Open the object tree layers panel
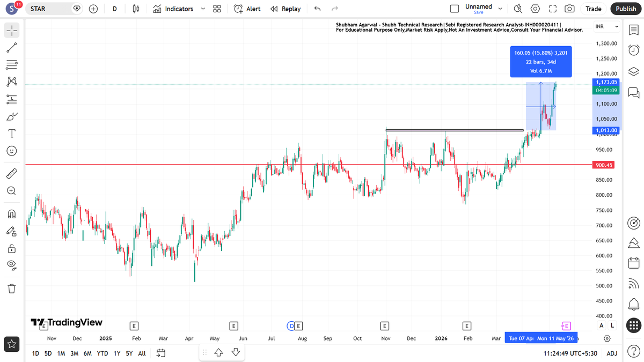This screenshot has width=644, height=362. click(x=633, y=71)
